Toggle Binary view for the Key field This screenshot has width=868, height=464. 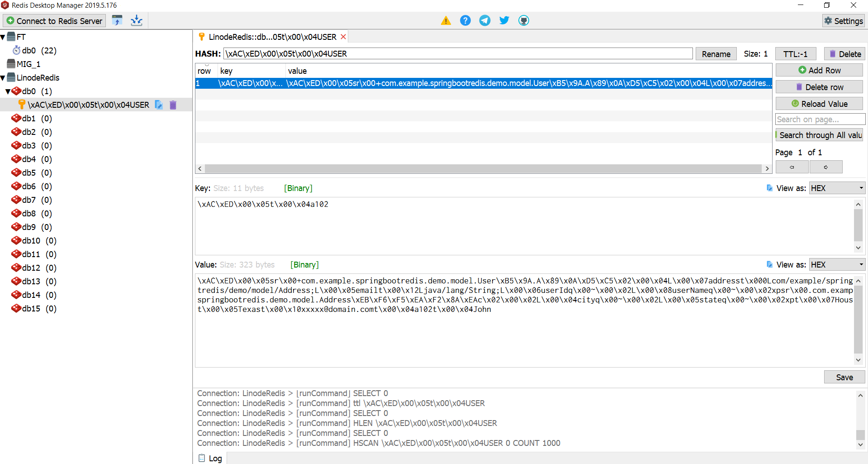pyautogui.click(x=298, y=188)
